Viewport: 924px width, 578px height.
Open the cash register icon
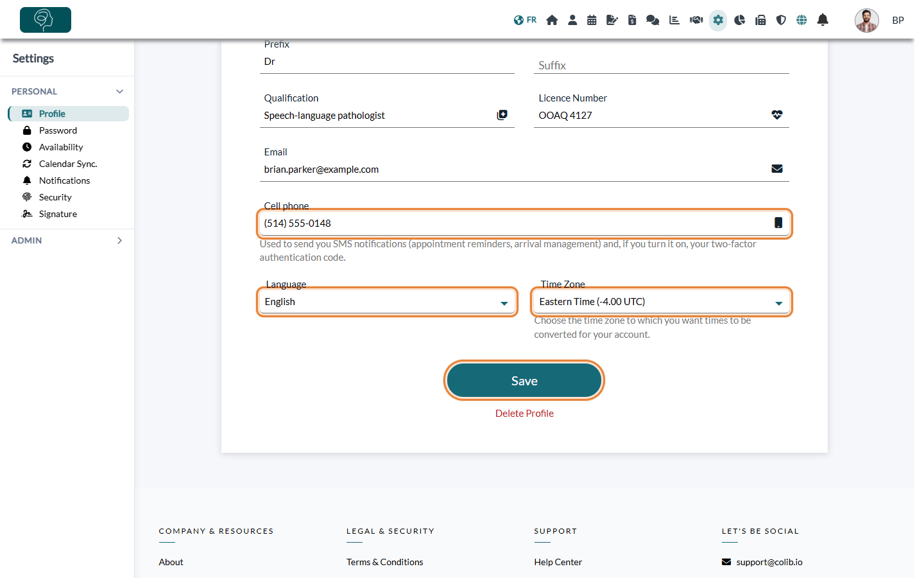tap(760, 20)
